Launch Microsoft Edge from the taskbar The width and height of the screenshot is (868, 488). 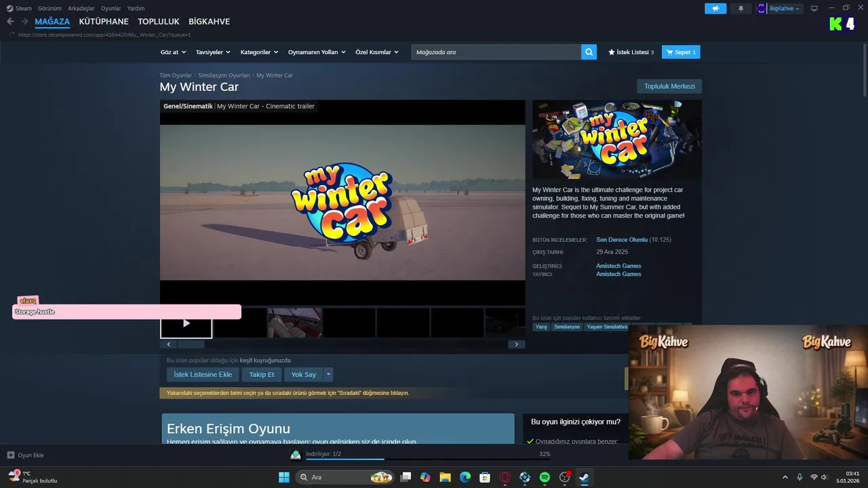point(465,477)
